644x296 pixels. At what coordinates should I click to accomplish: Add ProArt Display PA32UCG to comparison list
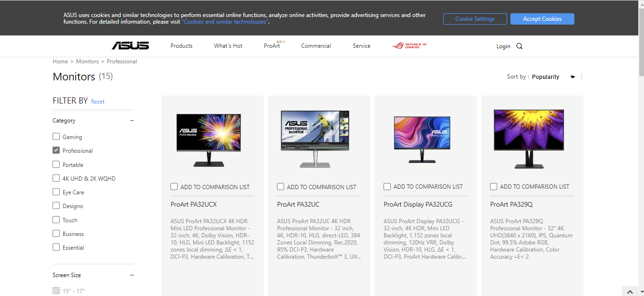tap(387, 187)
